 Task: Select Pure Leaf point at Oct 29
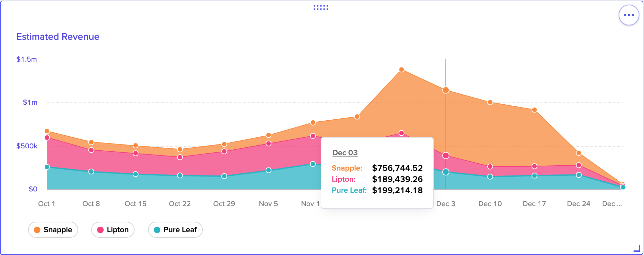224,176
